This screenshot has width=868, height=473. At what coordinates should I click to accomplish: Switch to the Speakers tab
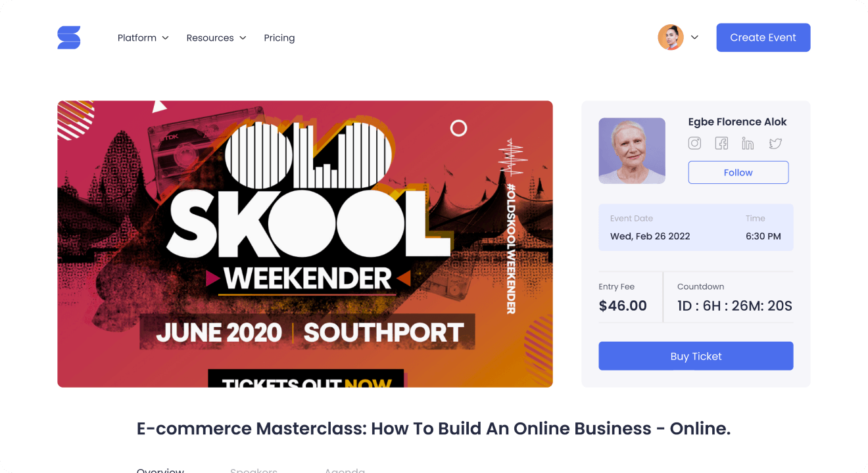coord(254,470)
